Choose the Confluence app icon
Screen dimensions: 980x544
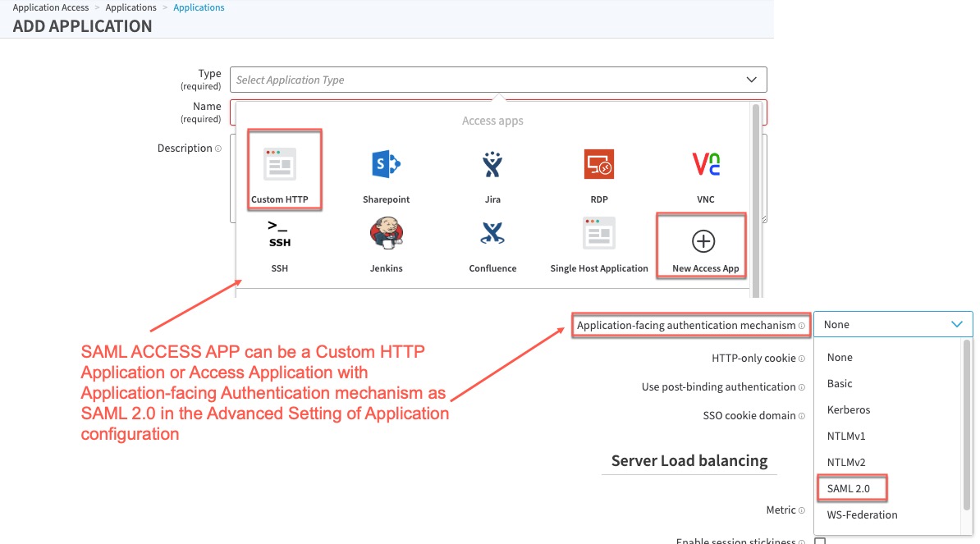(492, 235)
